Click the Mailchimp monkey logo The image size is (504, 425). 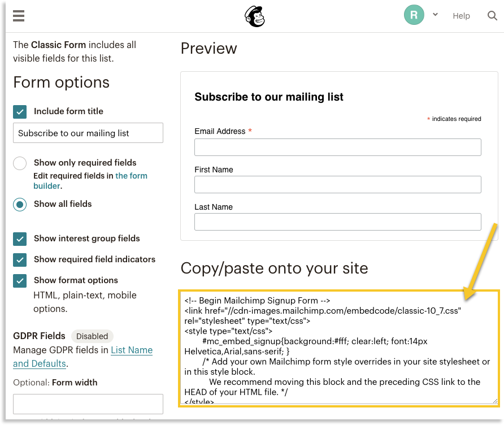point(255,16)
